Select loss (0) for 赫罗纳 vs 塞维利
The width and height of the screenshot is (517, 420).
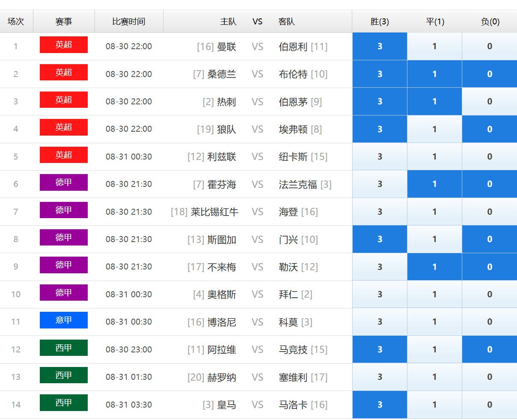490,377
